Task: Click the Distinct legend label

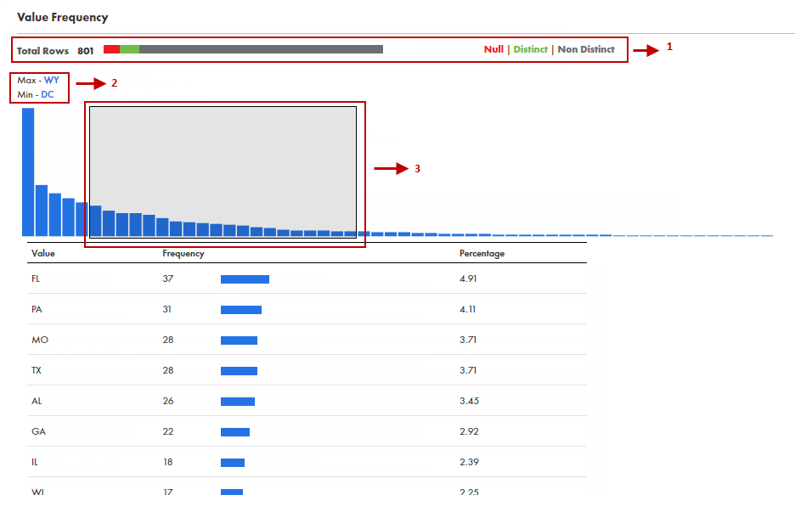Action: [x=530, y=49]
